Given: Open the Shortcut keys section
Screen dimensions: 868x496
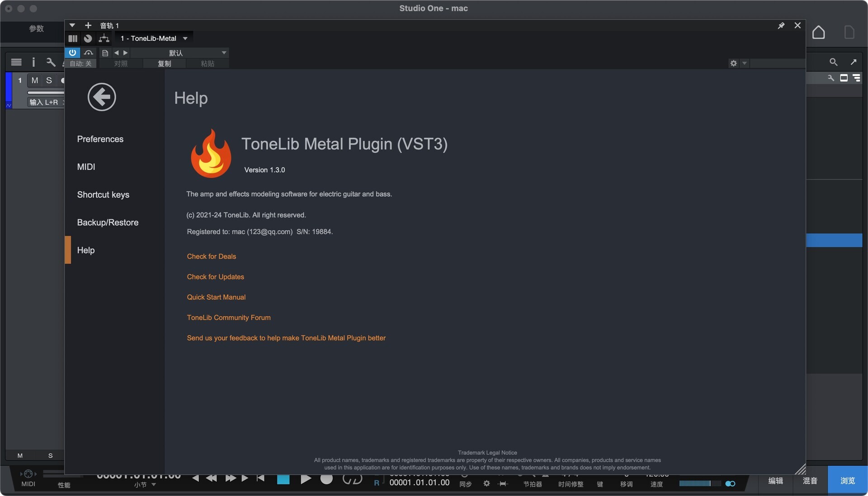Looking at the screenshot, I should click(103, 194).
